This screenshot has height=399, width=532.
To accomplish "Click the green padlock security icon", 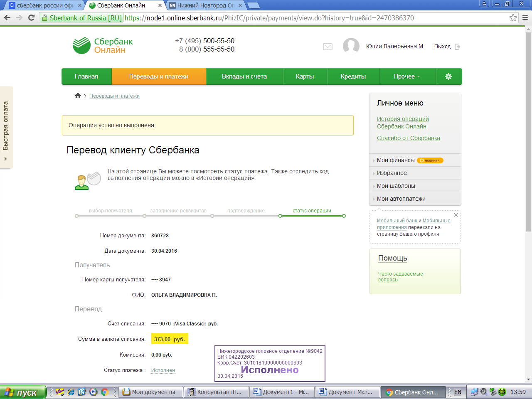I will [x=44, y=18].
